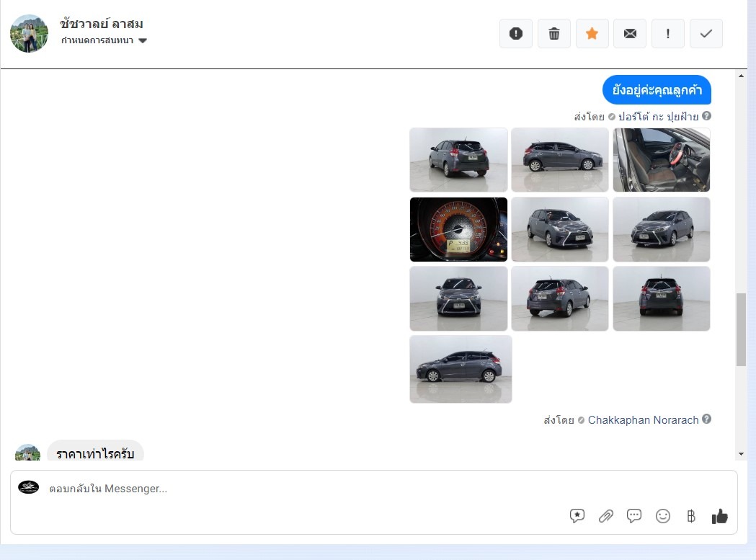Screen dimensions: 756x560
Task: Click help icon beside Chakkaphan Norarach
Action: 706,419
